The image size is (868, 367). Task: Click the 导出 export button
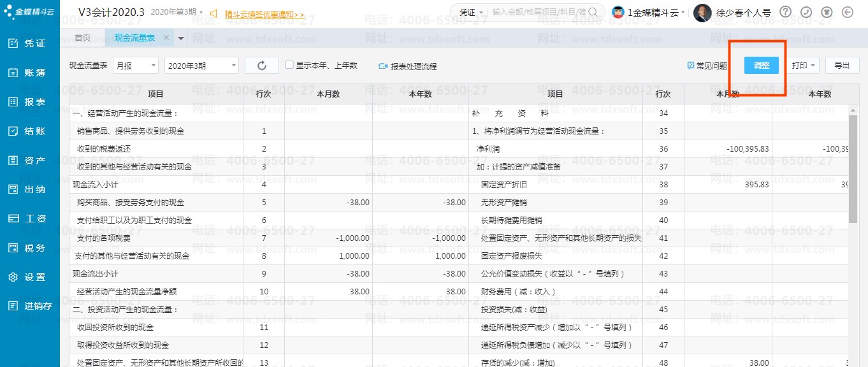pyautogui.click(x=842, y=66)
